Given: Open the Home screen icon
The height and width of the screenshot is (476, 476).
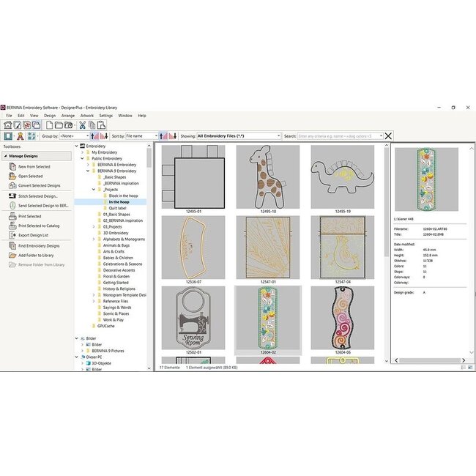Looking at the screenshot, I should [x=7, y=125].
